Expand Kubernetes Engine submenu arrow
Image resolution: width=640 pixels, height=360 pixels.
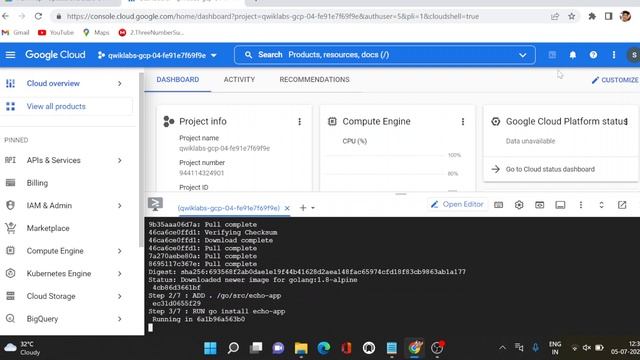[x=120, y=273]
